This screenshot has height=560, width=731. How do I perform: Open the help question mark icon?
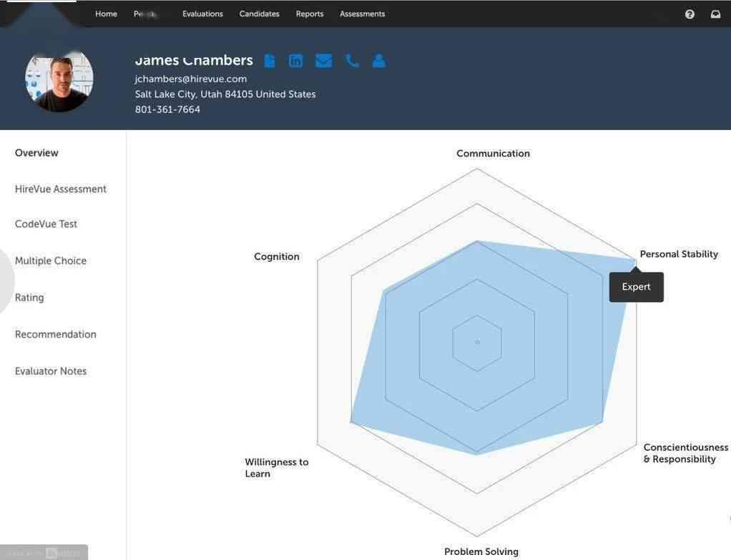[690, 14]
